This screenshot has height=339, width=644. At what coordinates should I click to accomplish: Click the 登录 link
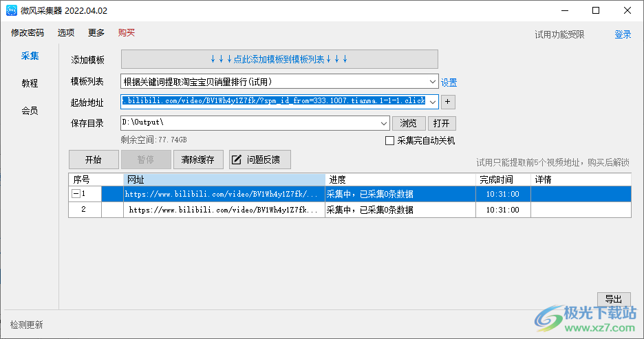623,34
